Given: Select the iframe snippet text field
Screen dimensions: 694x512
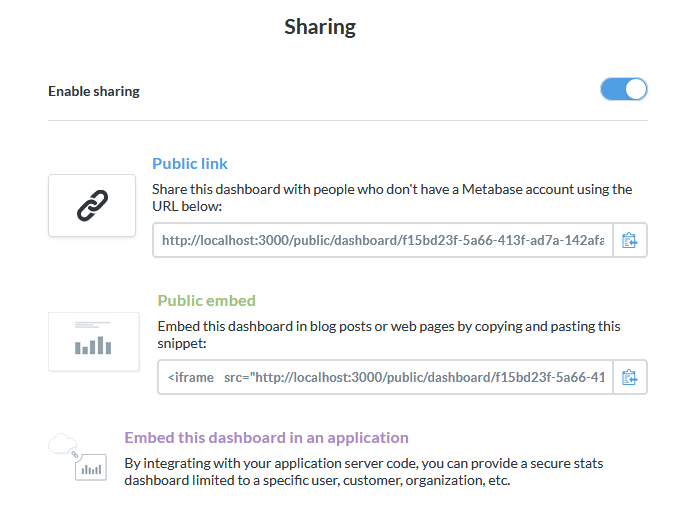Looking at the screenshot, I should [x=386, y=377].
